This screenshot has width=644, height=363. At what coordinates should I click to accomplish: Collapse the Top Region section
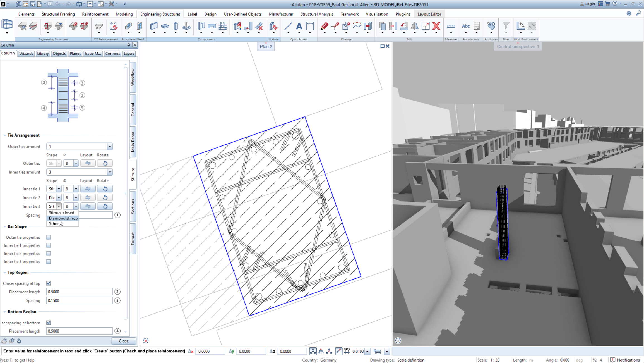tap(5, 273)
